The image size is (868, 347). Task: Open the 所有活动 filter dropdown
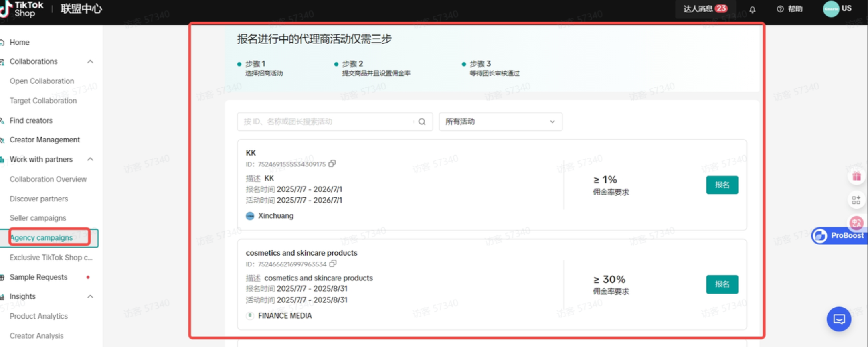[500, 122]
